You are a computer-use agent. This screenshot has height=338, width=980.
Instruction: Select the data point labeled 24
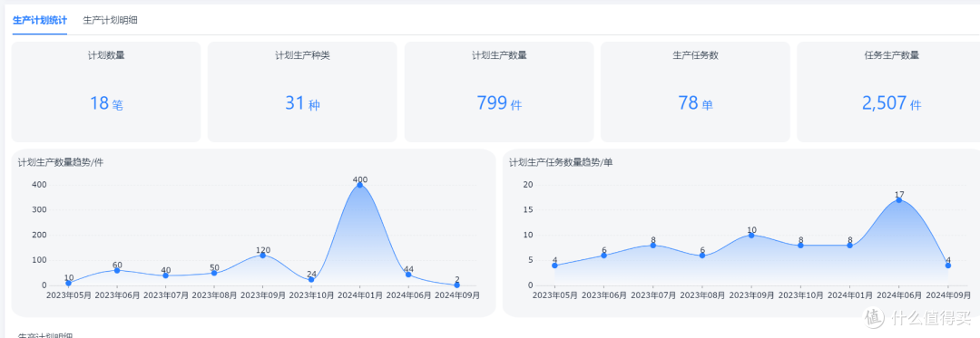311,279
